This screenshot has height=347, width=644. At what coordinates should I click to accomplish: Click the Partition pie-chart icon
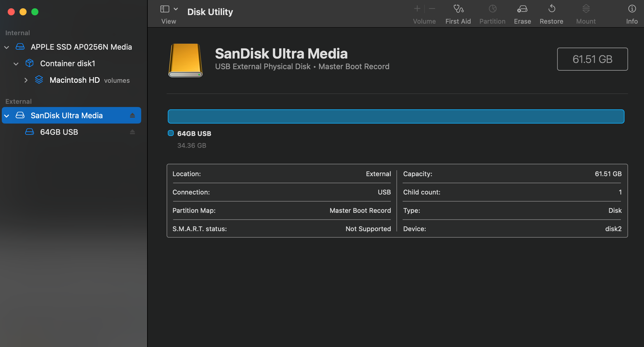[492, 9]
